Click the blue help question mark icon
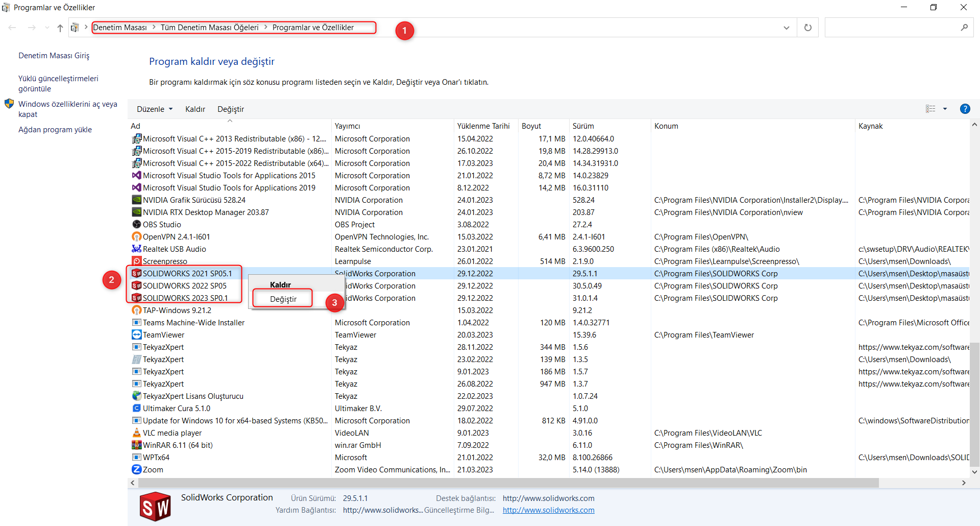The width and height of the screenshot is (980, 526). (965, 109)
